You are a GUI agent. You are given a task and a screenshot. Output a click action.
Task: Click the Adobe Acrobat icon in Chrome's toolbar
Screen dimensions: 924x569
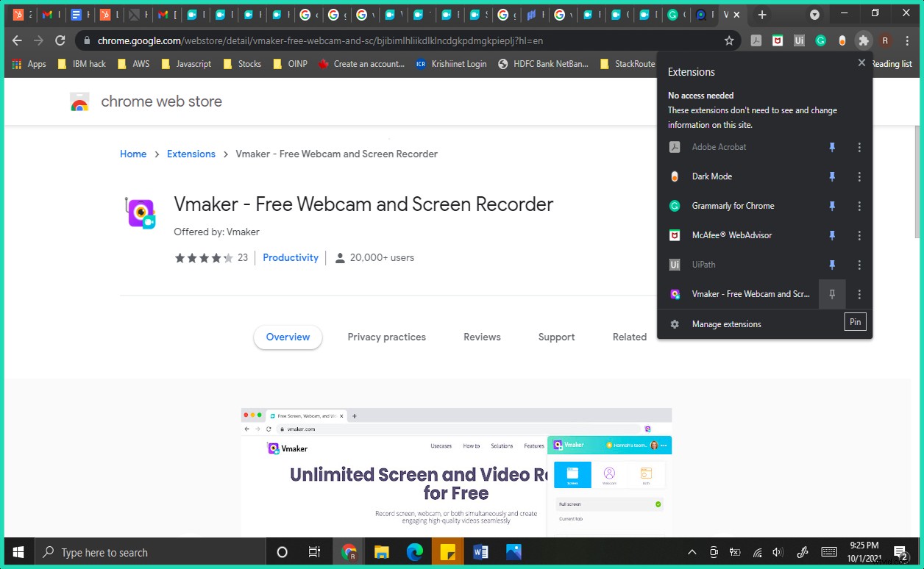[756, 40]
